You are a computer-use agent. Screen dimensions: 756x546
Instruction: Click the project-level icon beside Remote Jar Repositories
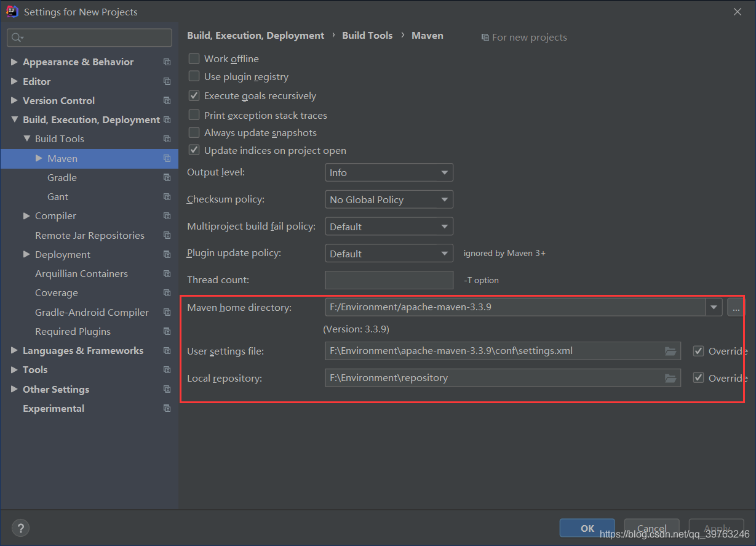[x=167, y=235]
